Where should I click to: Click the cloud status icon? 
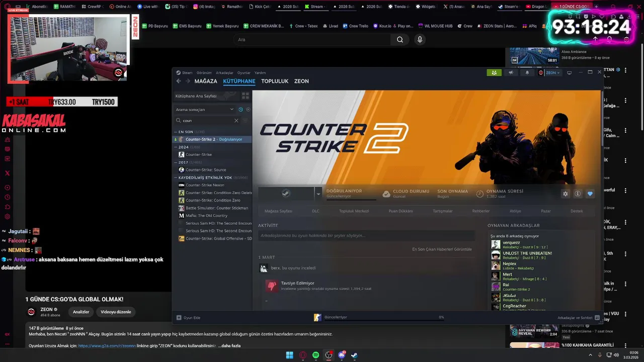coord(386,194)
